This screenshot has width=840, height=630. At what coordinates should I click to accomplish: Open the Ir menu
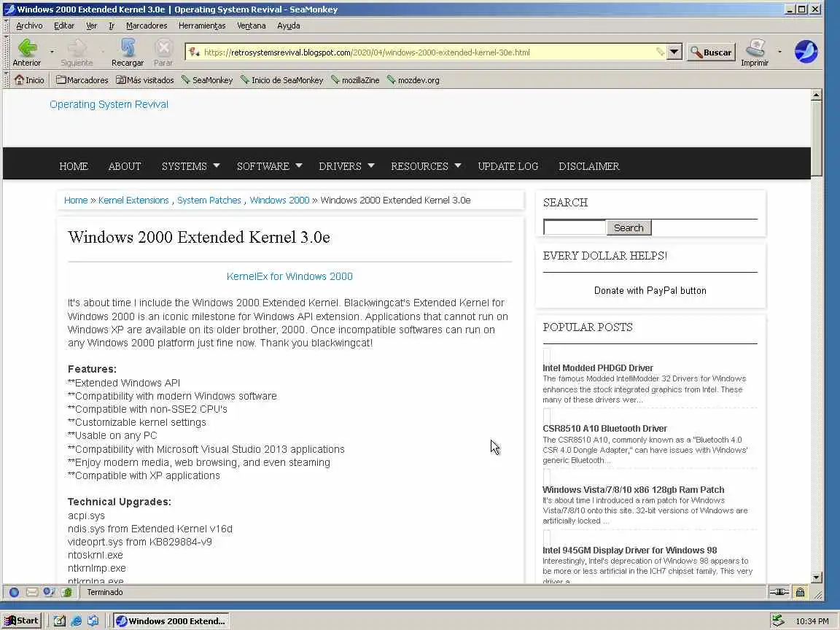pos(112,26)
